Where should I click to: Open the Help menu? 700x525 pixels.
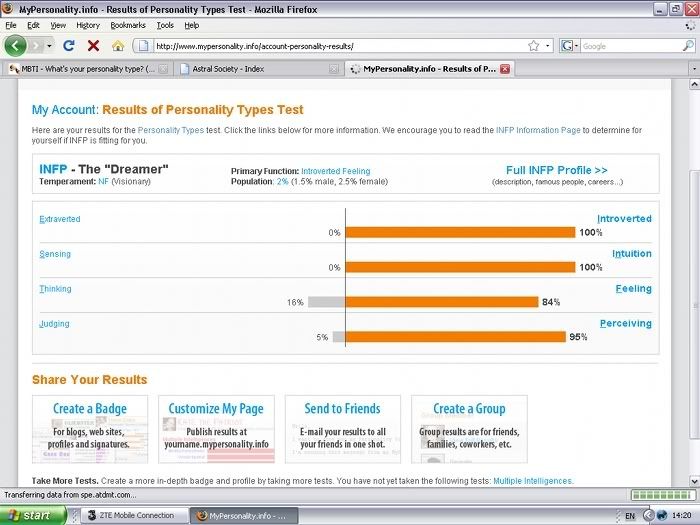pyautogui.click(x=192, y=25)
